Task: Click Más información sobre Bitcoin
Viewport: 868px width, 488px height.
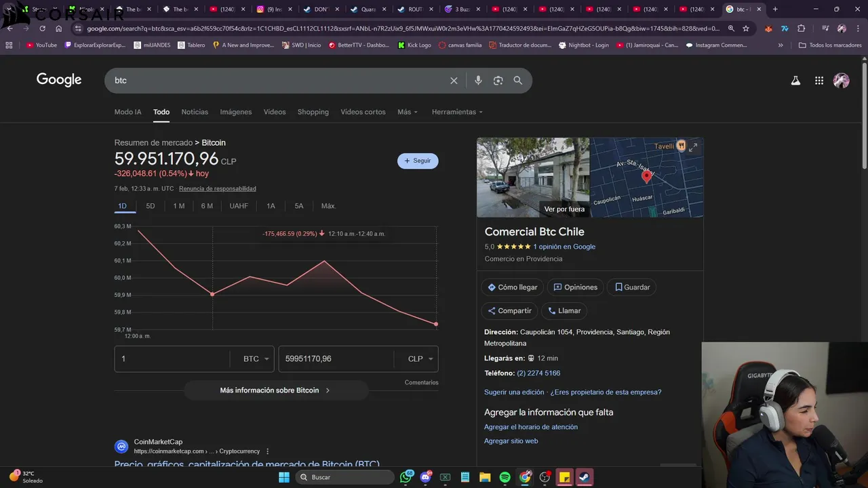Action: point(275,390)
